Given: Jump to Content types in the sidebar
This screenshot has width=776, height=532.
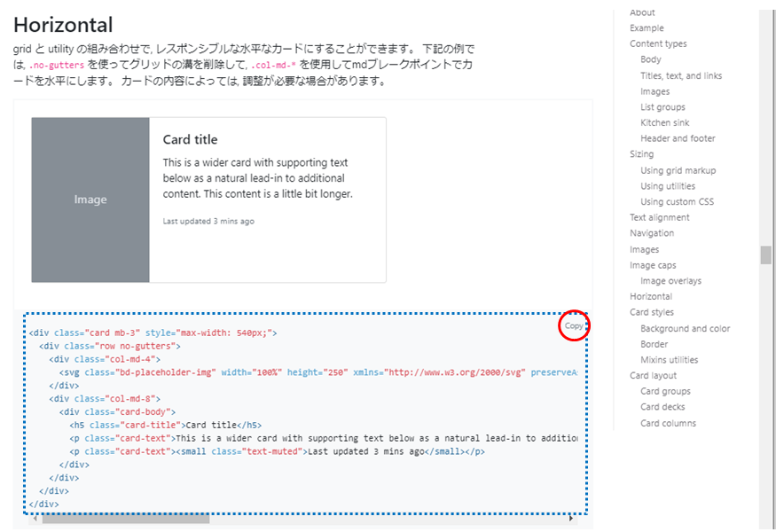Looking at the screenshot, I should point(658,43).
